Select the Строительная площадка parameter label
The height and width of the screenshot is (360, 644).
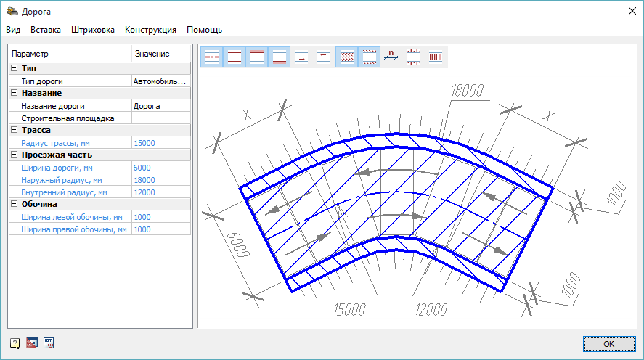68,118
